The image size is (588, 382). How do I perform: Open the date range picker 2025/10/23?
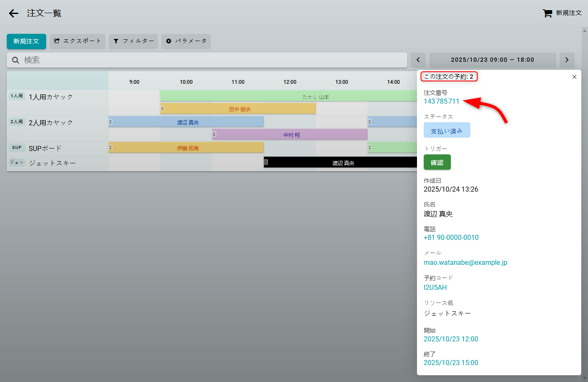click(493, 60)
